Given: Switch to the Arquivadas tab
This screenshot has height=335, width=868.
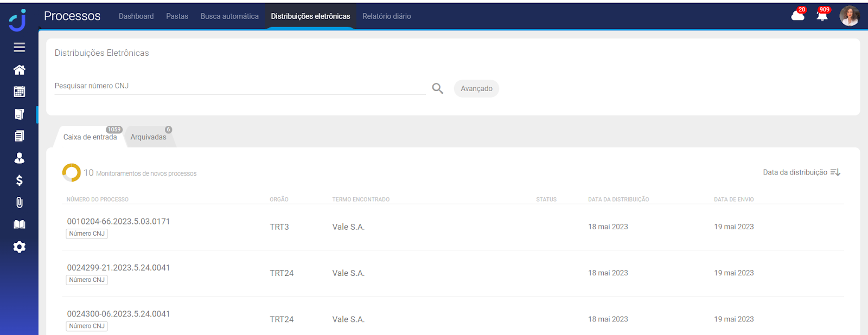Looking at the screenshot, I should (x=148, y=137).
